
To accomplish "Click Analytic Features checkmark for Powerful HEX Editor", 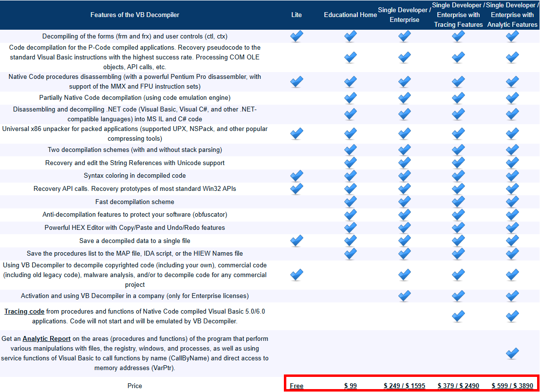I will click(512, 228).
